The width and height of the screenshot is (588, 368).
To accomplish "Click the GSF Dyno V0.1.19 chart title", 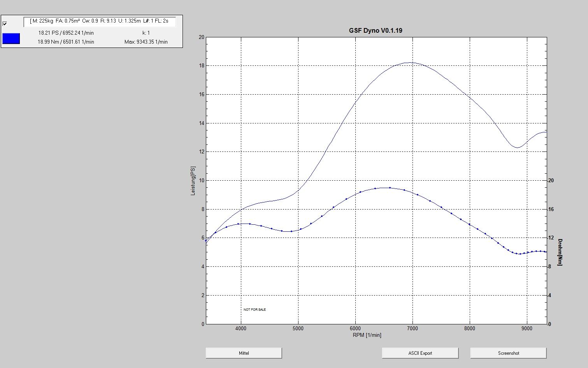I will click(x=376, y=30).
